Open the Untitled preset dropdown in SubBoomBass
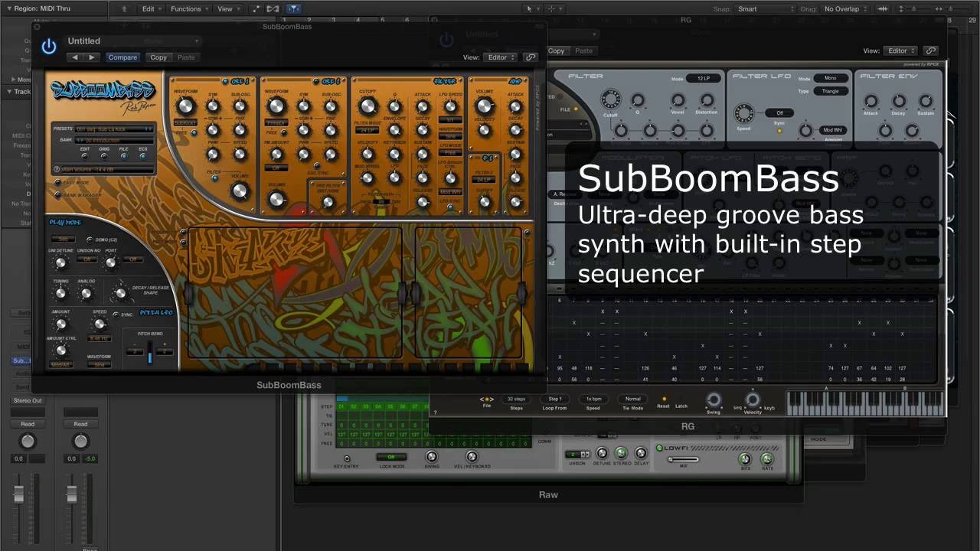980x551 pixels. (132, 41)
